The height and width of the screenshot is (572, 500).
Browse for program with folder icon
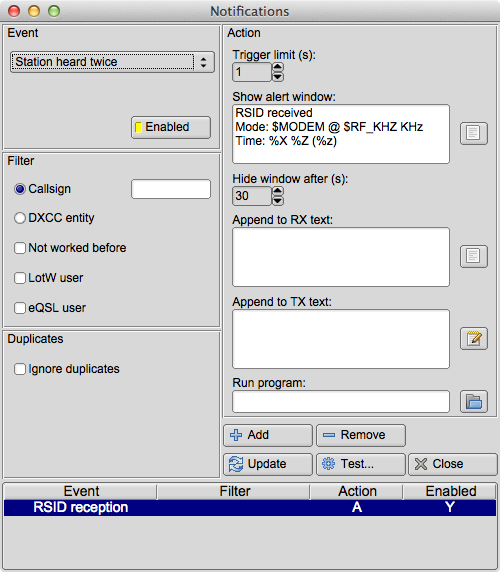[473, 401]
